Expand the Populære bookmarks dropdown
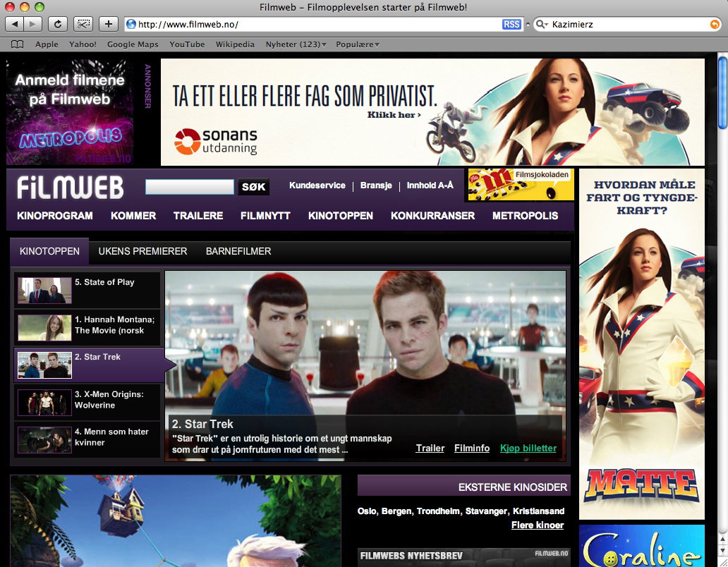 [x=358, y=44]
